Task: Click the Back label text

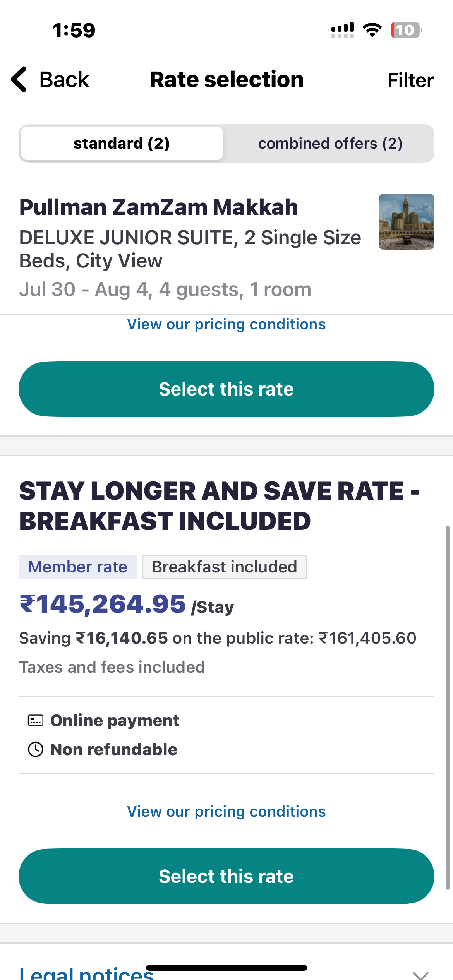Action: tap(64, 80)
